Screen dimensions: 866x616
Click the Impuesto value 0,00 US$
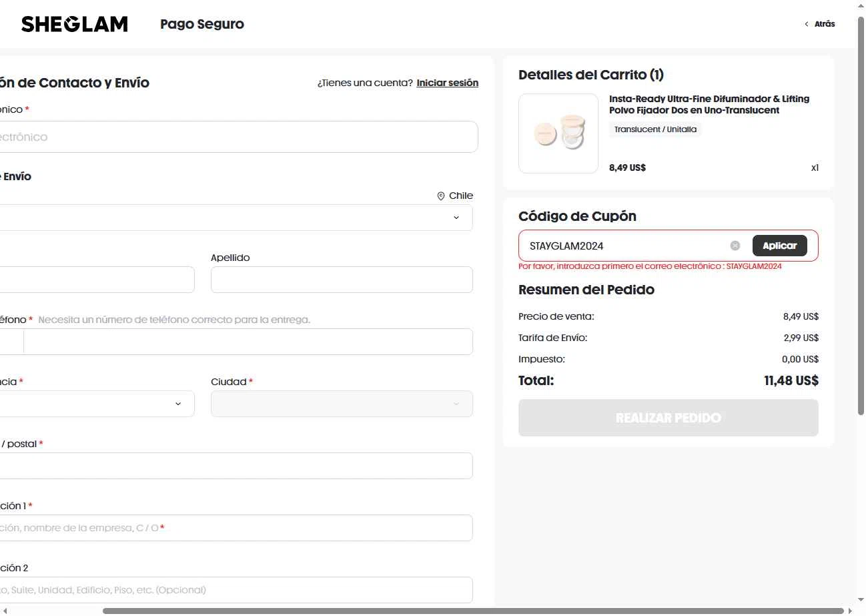pos(801,359)
